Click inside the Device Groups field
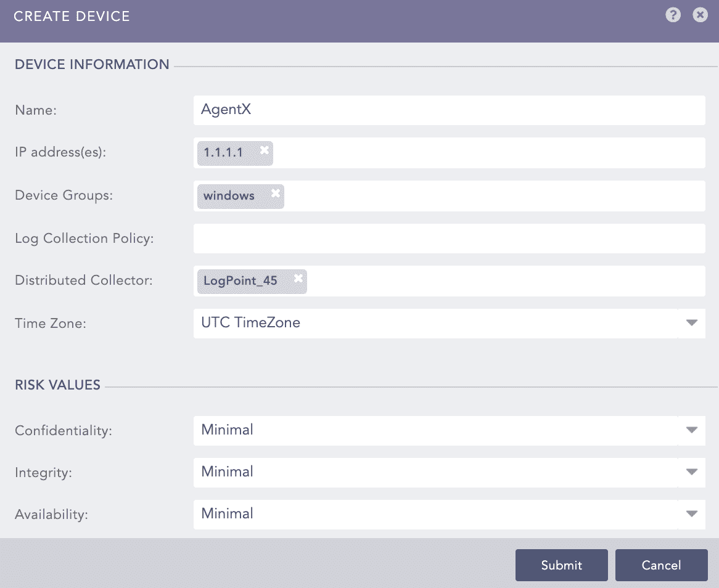719x588 pixels. [x=493, y=196]
